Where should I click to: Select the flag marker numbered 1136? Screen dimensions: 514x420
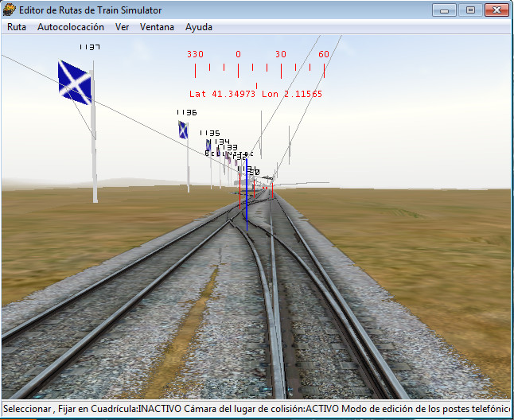click(x=183, y=130)
